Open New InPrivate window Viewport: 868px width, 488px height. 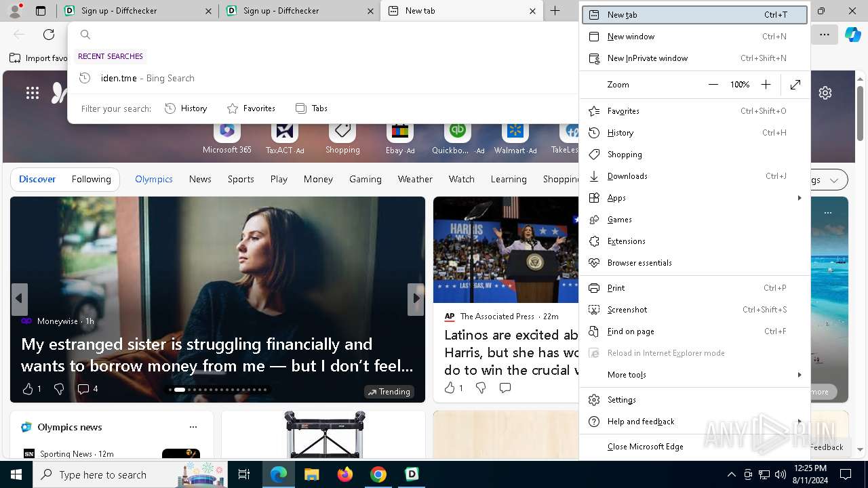click(x=694, y=58)
